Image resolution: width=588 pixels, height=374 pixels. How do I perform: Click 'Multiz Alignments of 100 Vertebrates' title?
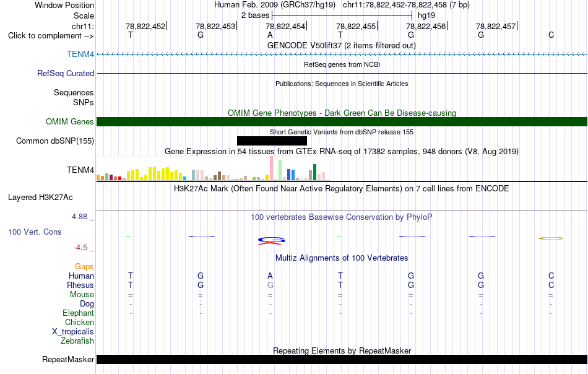point(342,258)
